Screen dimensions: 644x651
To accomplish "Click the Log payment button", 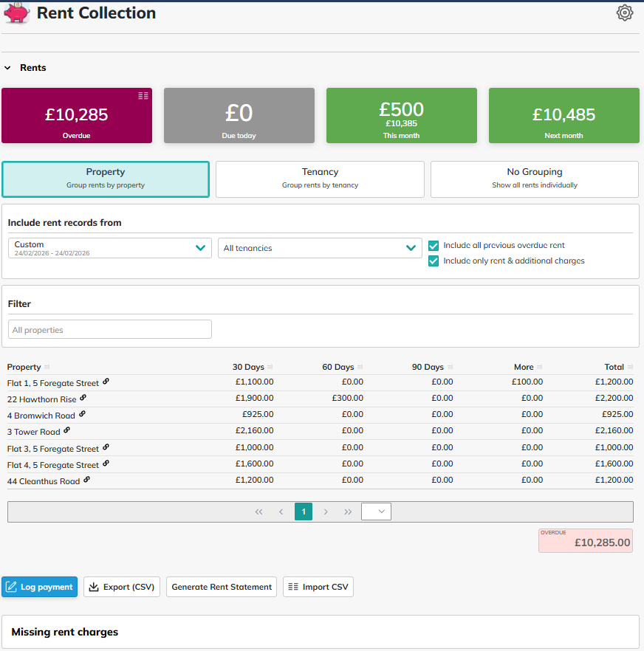I will pyautogui.click(x=39, y=587).
